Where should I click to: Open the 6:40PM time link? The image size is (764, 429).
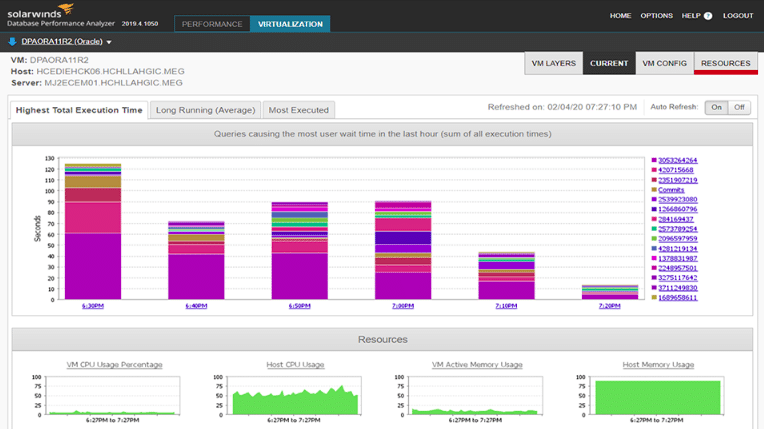(196, 306)
